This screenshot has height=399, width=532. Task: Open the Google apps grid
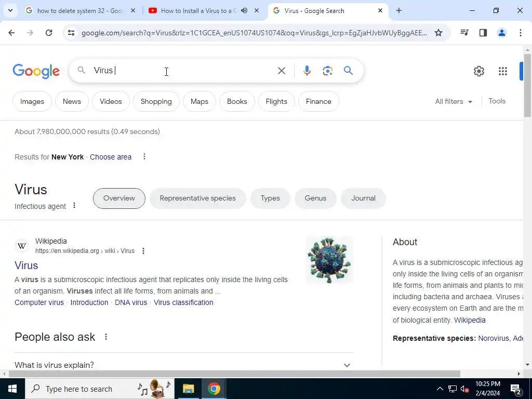click(503, 71)
